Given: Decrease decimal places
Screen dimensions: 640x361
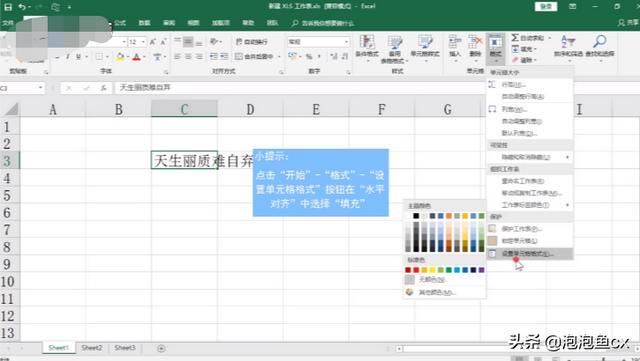Looking at the screenshot, I should click(x=344, y=56).
